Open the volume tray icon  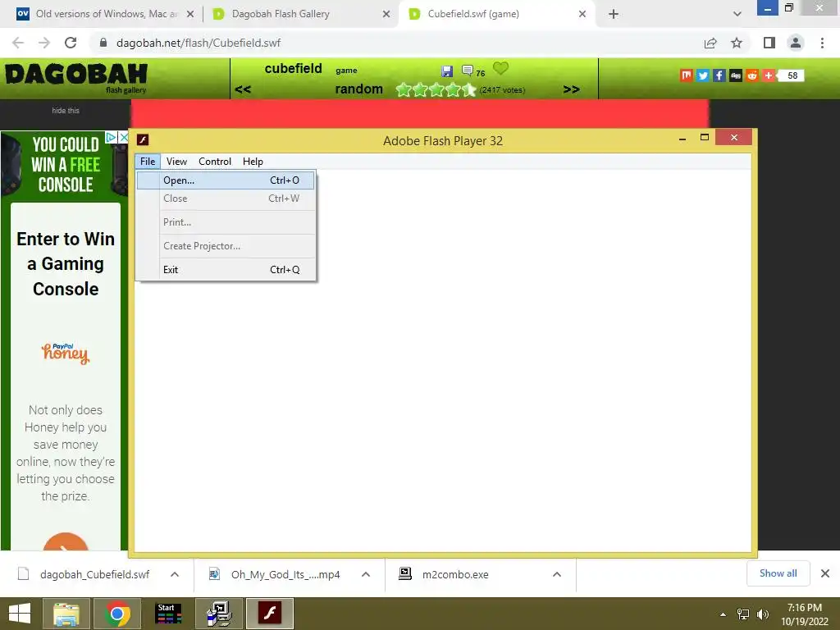pos(762,614)
